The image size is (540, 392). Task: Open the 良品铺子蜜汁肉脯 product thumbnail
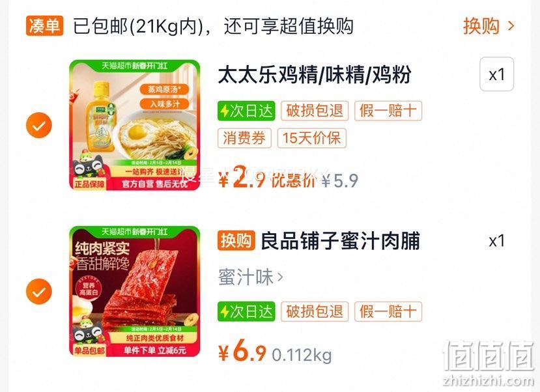(x=135, y=292)
